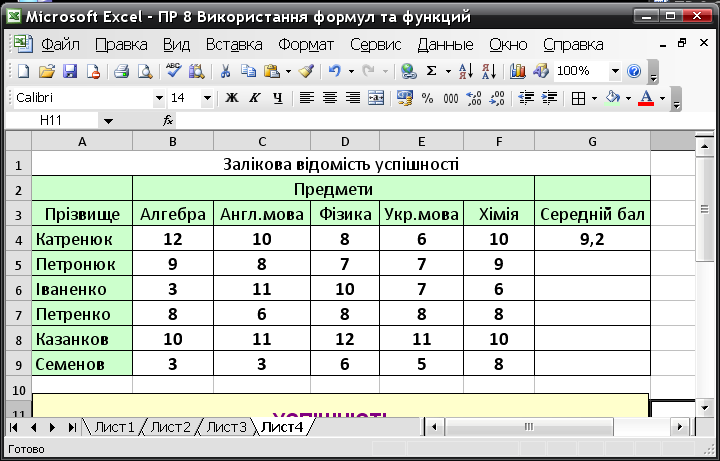Align text left
720x461 pixels.
point(307,98)
